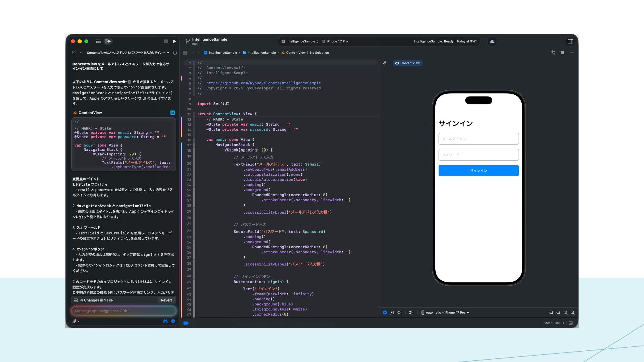Click the stop button in toolbar

click(x=166, y=41)
